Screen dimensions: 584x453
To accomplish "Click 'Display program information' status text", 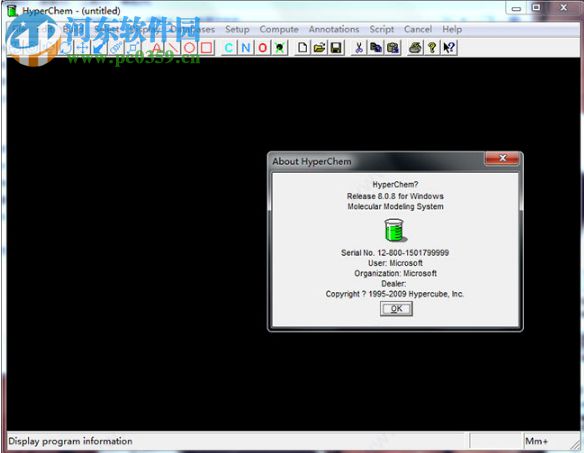I will click(x=70, y=441).
